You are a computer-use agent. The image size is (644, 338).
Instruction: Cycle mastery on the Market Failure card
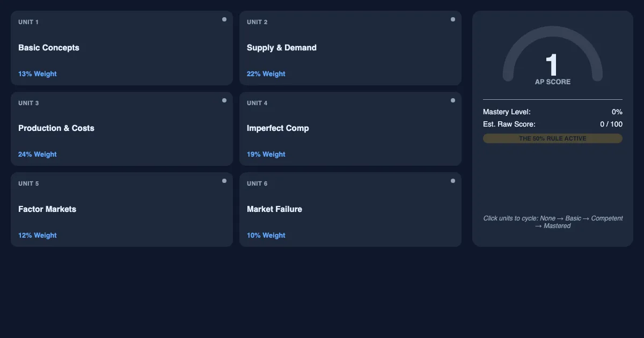(350, 209)
